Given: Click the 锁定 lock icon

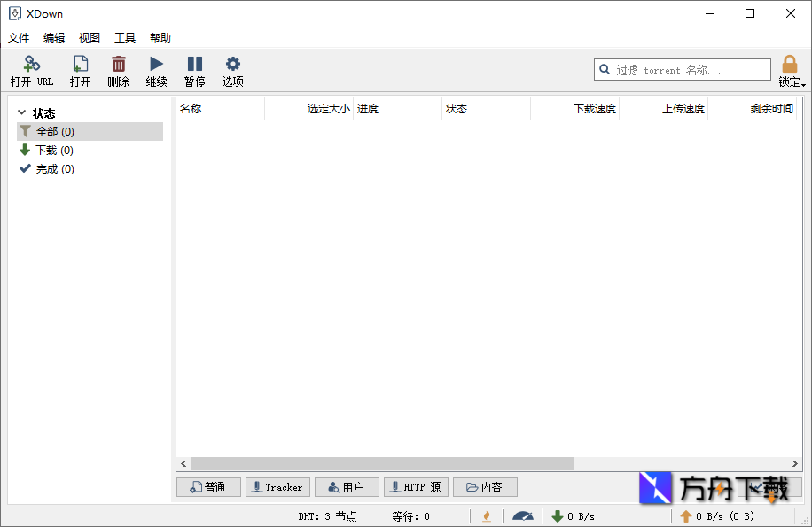Looking at the screenshot, I should click(x=789, y=64).
